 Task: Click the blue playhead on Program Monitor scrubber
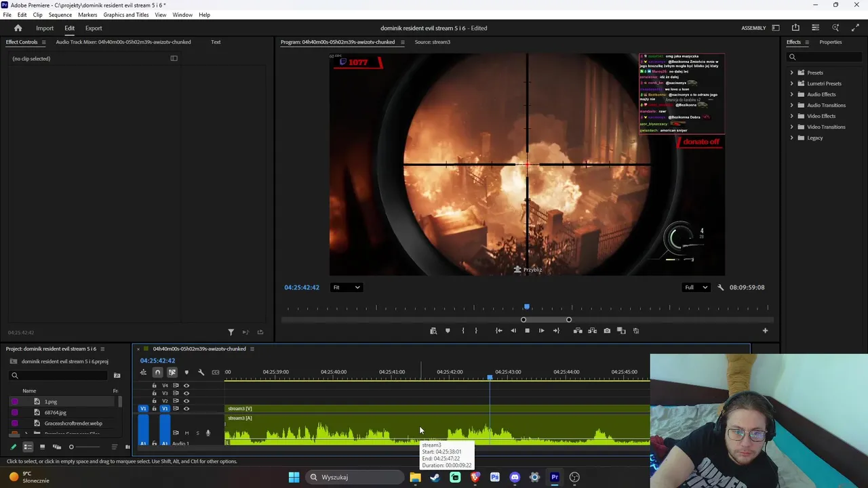click(x=527, y=308)
